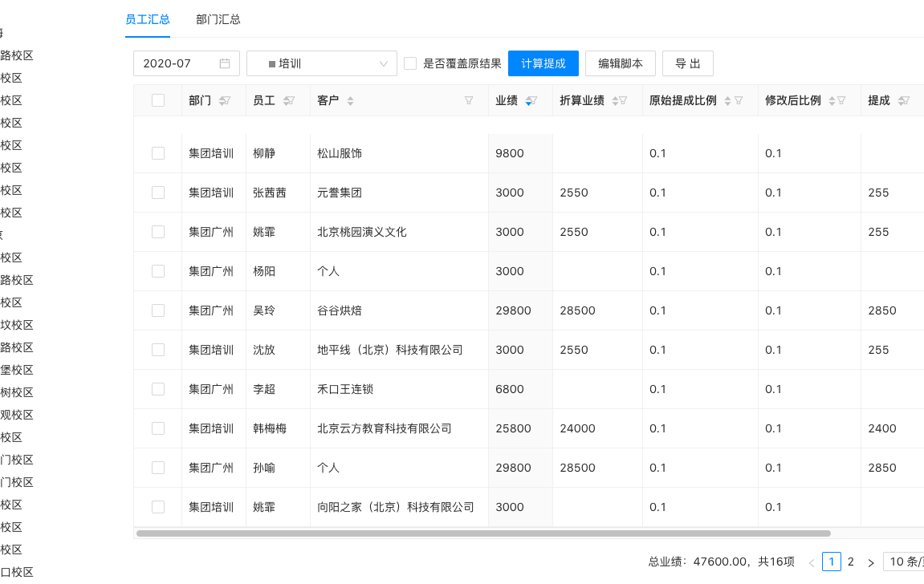Screen dimensions: 924x584
Task: Click the horizontal scrollbar below the table
Action: pos(483,533)
